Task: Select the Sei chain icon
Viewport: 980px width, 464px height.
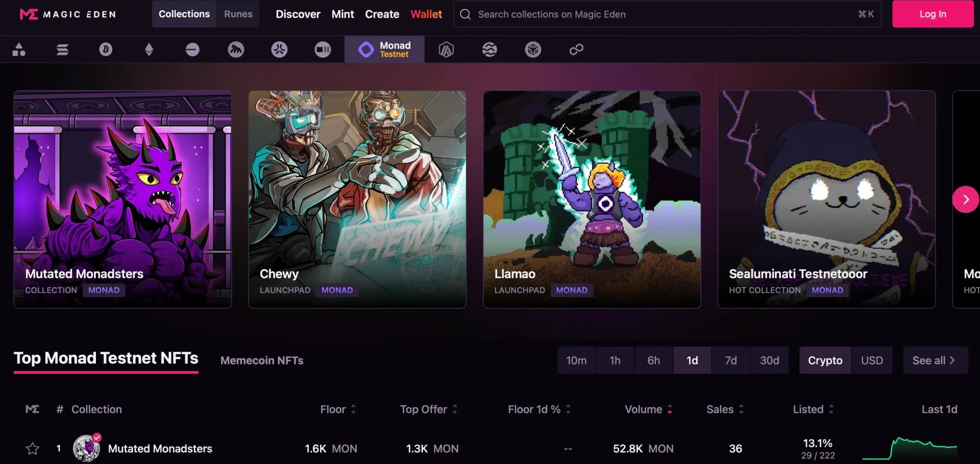Action: point(489,50)
